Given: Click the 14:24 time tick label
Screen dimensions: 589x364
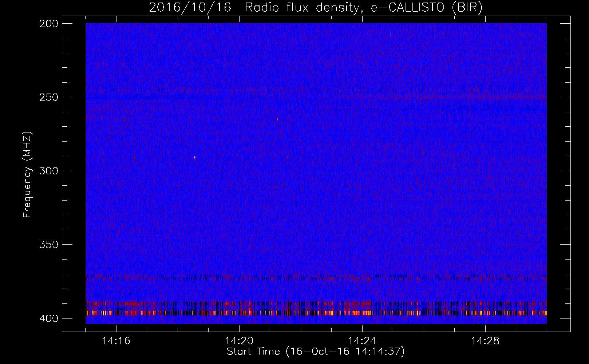Looking at the screenshot, I should coord(362,341).
